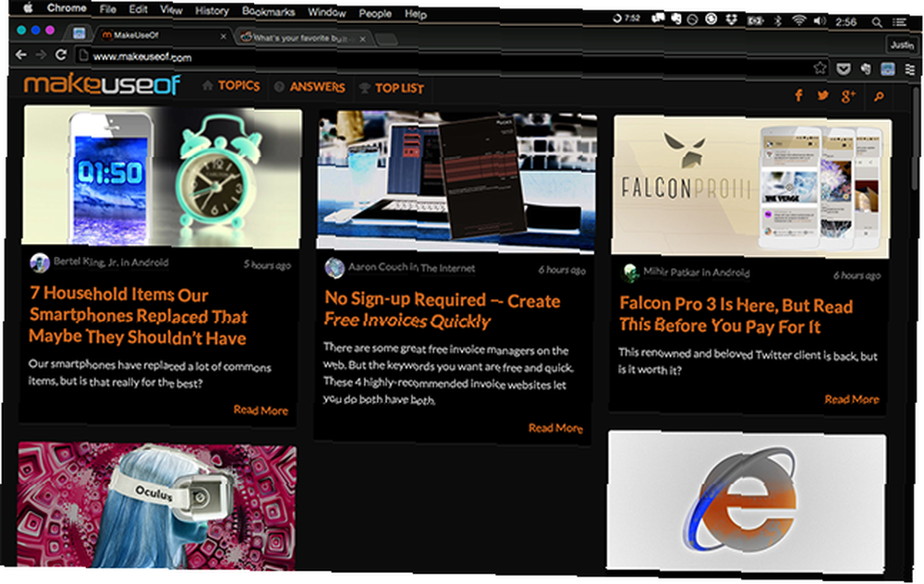Image resolution: width=924 pixels, height=584 pixels.
Task: Go back to the previous page
Action: point(21,55)
